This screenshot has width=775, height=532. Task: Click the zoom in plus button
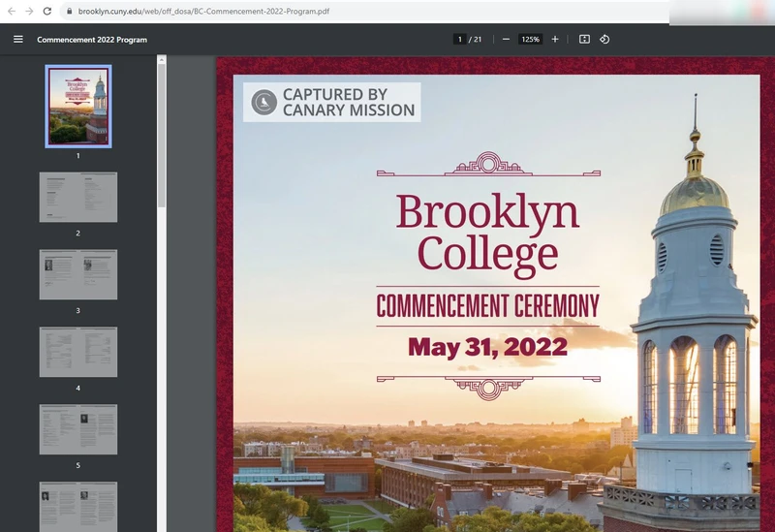[x=555, y=40]
